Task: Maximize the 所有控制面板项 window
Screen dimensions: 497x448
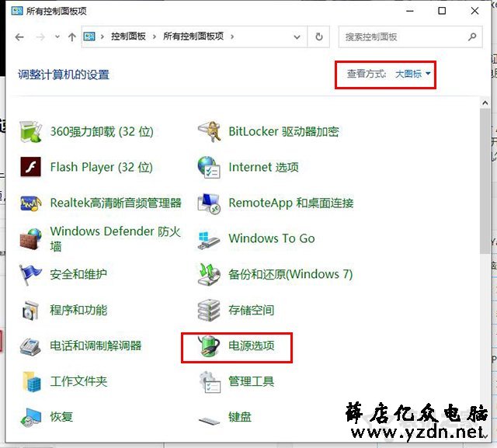Action: tap(442, 11)
